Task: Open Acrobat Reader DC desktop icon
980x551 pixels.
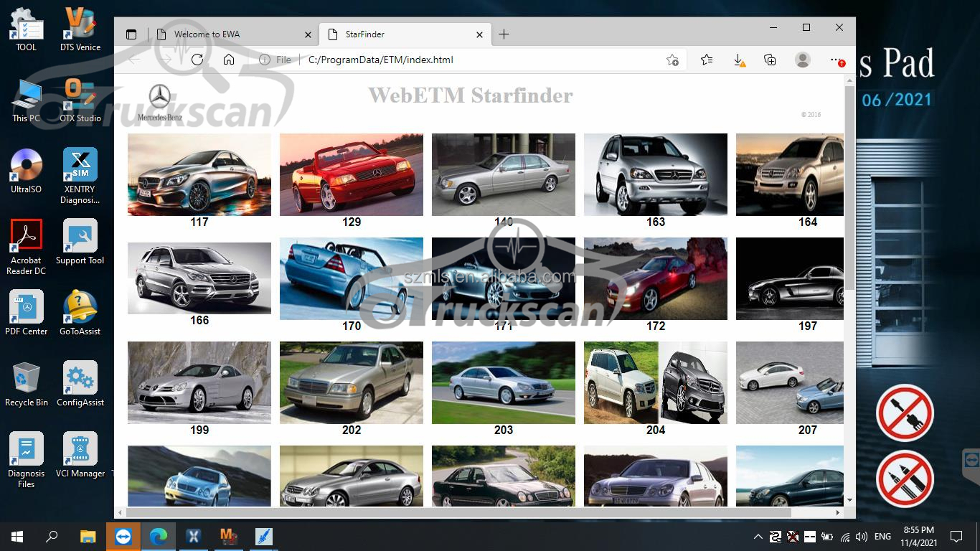Action: (x=27, y=247)
